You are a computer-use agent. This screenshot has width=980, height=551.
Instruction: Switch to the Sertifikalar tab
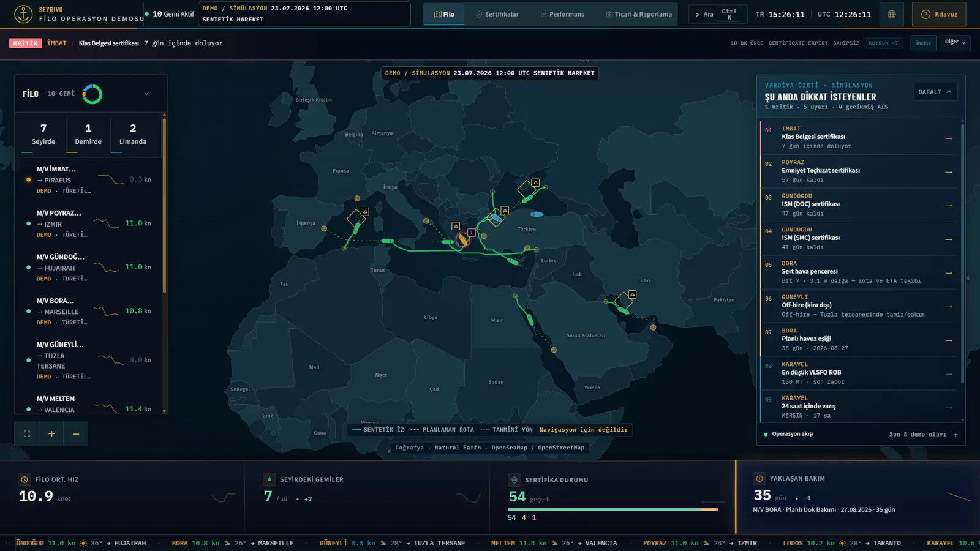point(497,14)
